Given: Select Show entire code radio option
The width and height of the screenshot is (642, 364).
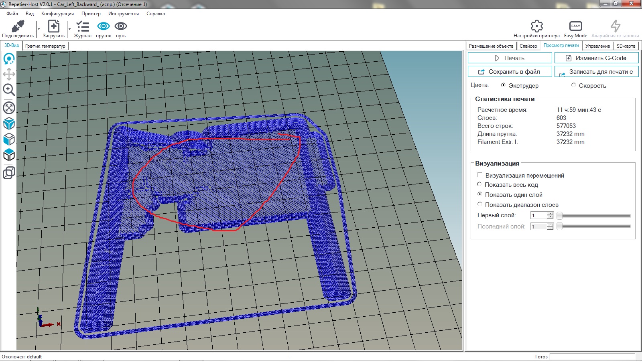Looking at the screenshot, I should tap(479, 184).
